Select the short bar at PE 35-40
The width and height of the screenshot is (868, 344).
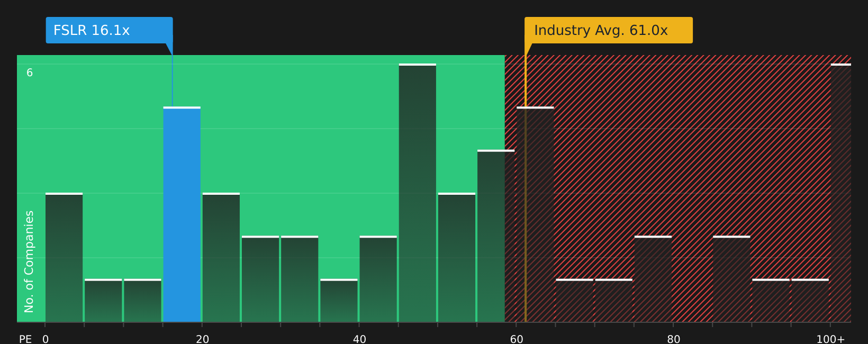(x=339, y=301)
